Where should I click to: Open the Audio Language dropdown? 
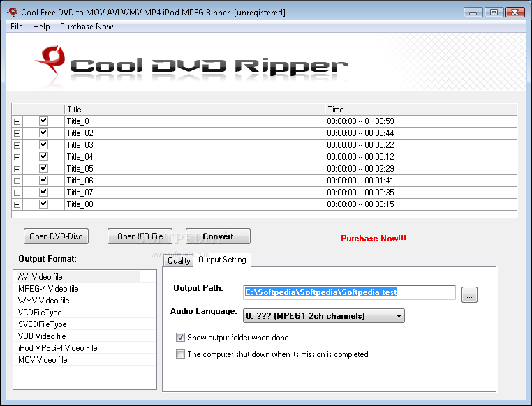(324, 316)
